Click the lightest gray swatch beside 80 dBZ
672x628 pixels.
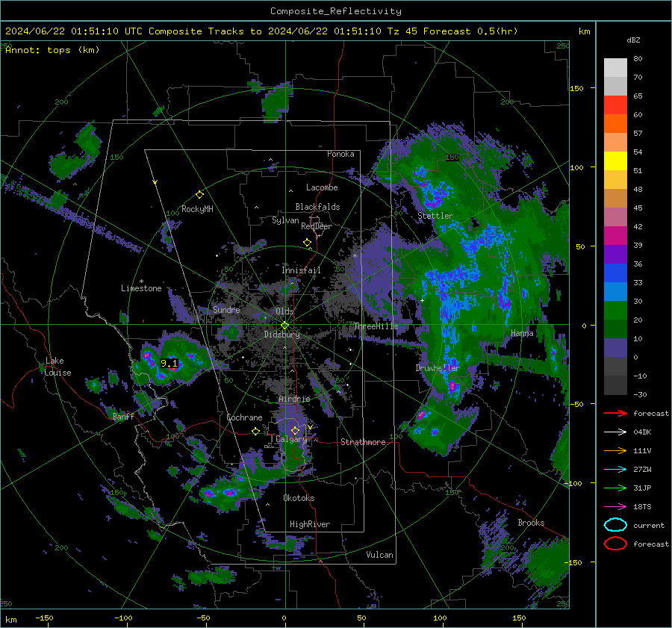[615, 68]
